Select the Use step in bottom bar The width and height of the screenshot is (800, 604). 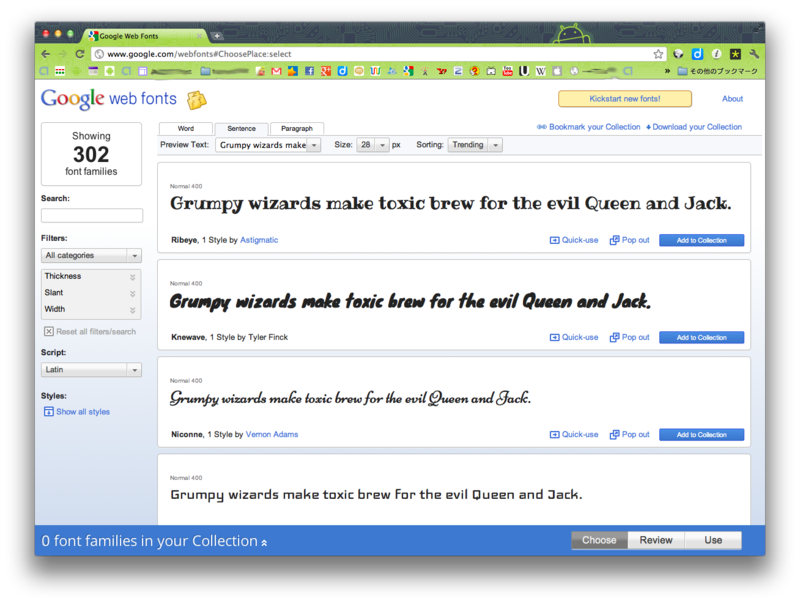[x=713, y=540]
